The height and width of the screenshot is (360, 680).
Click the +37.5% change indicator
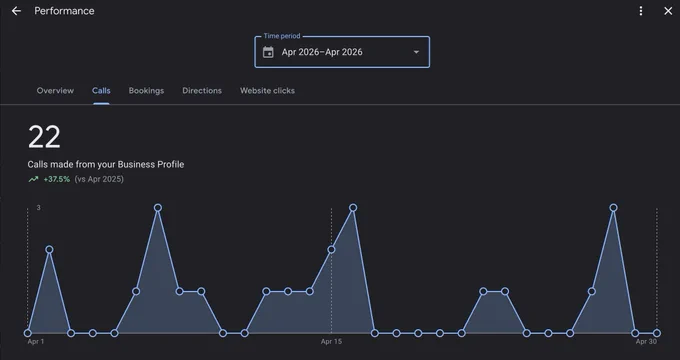click(x=57, y=179)
